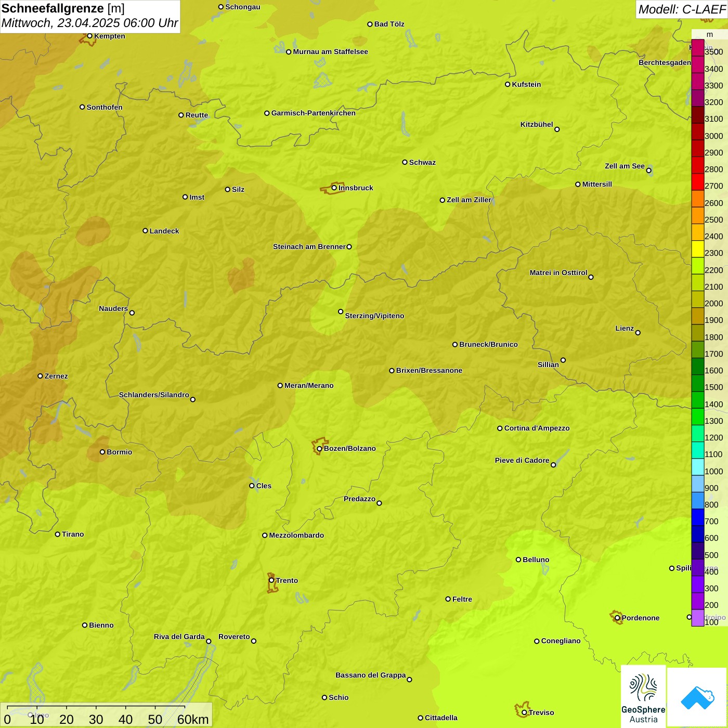Screen dimensions: 728x728
Task: Click the Landeck location marker
Action: [x=146, y=231]
